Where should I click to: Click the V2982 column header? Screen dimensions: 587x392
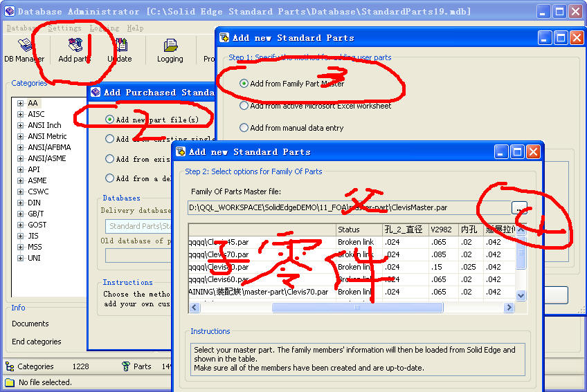(443, 230)
